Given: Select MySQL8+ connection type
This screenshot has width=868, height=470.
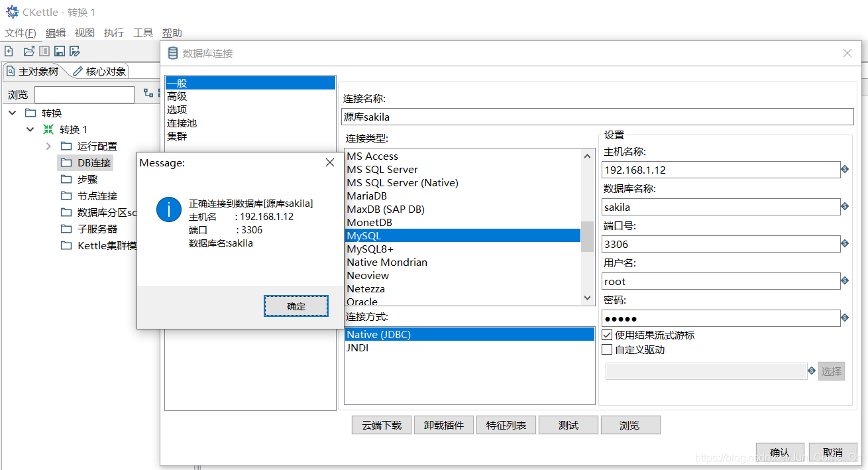Looking at the screenshot, I should tap(371, 249).
